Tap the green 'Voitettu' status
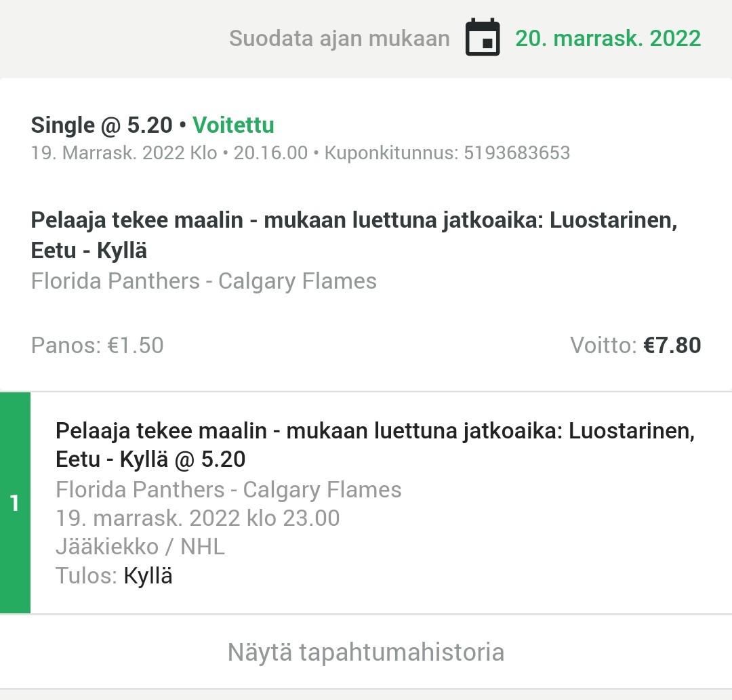732x700 pixels. click(x=233, y=125)
